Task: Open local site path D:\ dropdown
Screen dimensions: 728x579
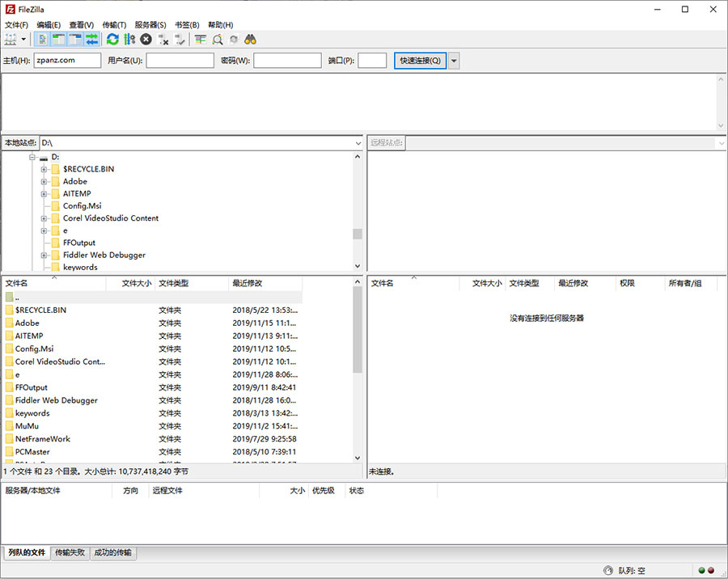Action: click(x=358, y=143)
